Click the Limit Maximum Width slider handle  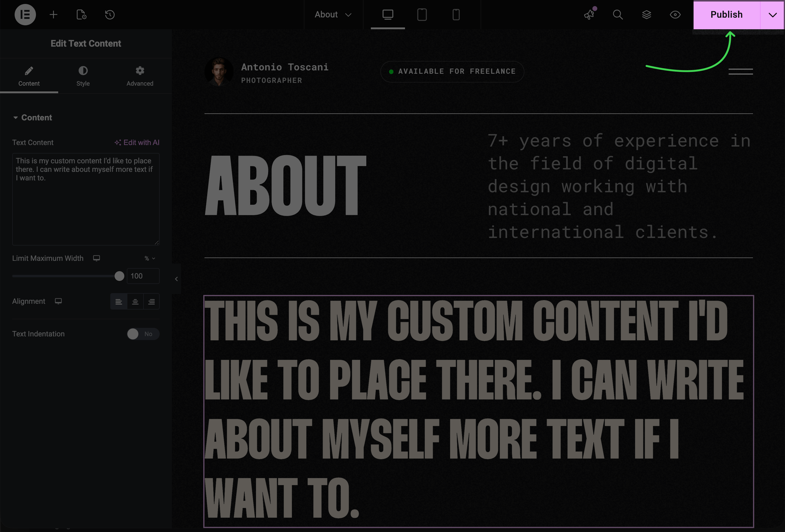[119, 276]
